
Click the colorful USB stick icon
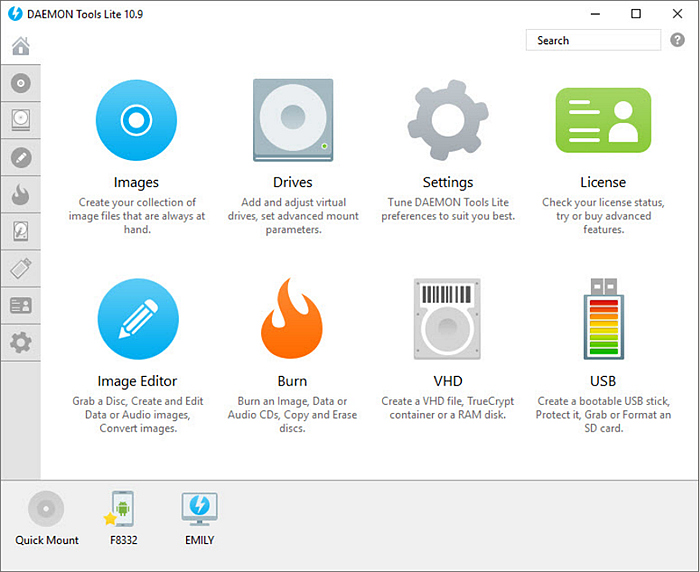(x=604, y=319)
